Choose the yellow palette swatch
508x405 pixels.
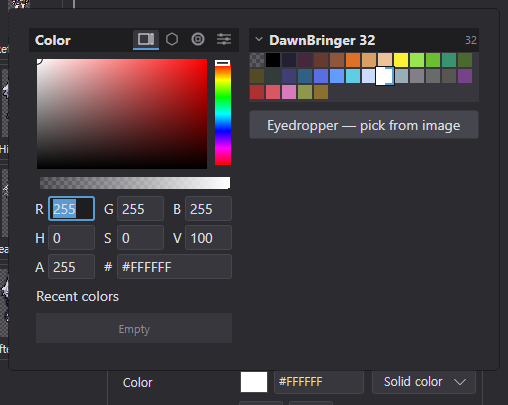pos(401,60)
